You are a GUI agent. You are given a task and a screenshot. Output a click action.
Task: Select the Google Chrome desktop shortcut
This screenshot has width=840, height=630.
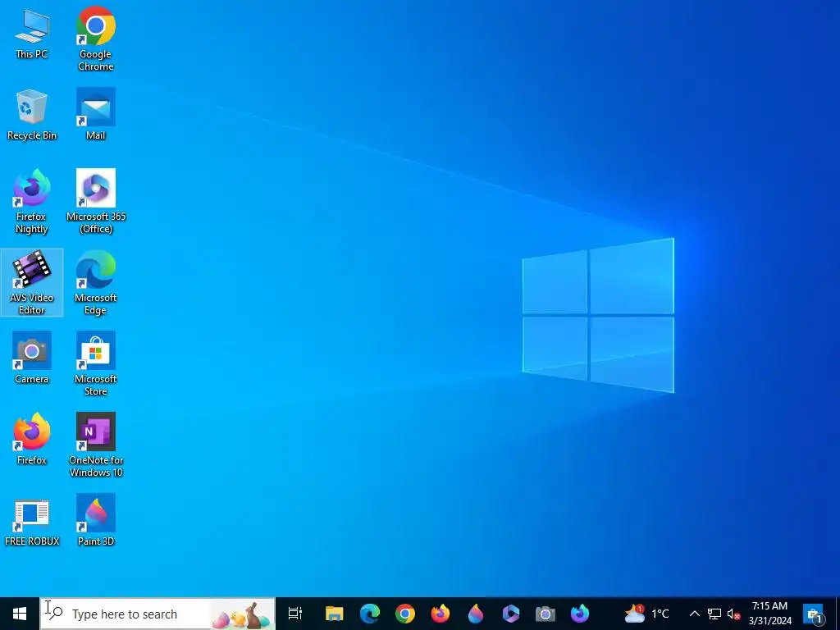point(96,39)
